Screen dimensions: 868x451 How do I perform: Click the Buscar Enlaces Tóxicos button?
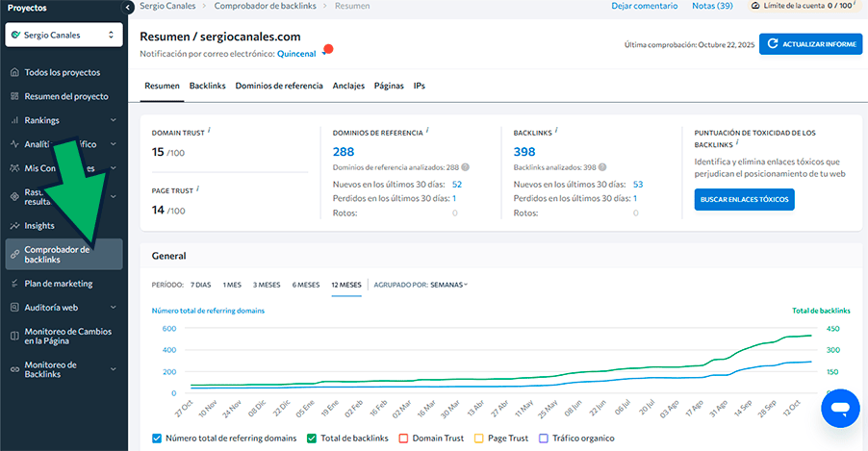[744, 200]
